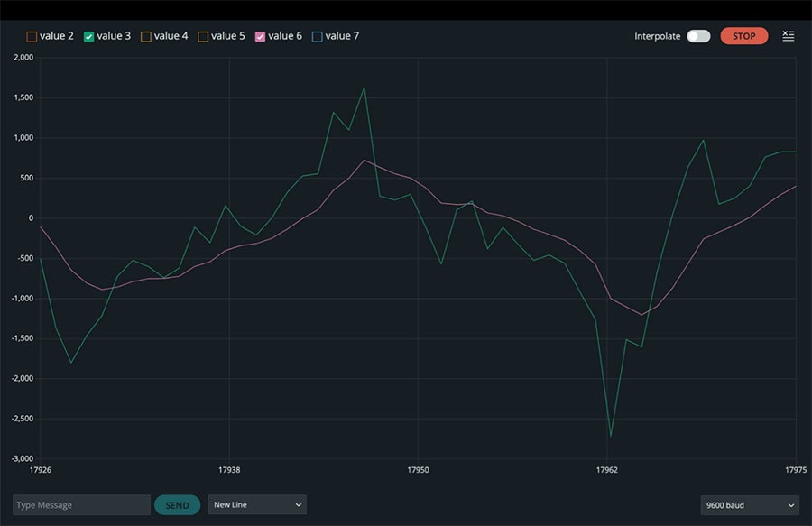Click the highest peak of green line
The height and width of the screenshot is (526, 812).
pyautogui.click(x=364, y=88)
